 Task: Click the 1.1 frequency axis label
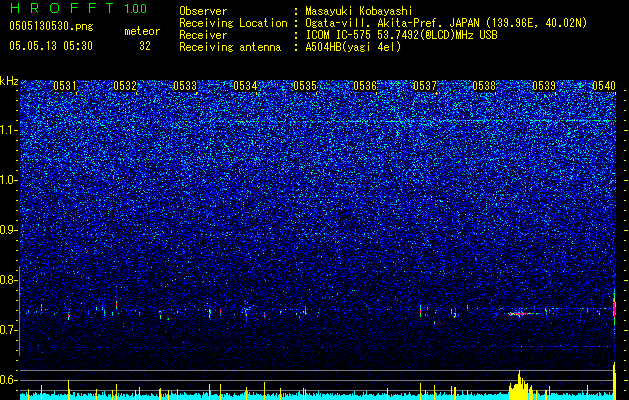pos(9,130)
